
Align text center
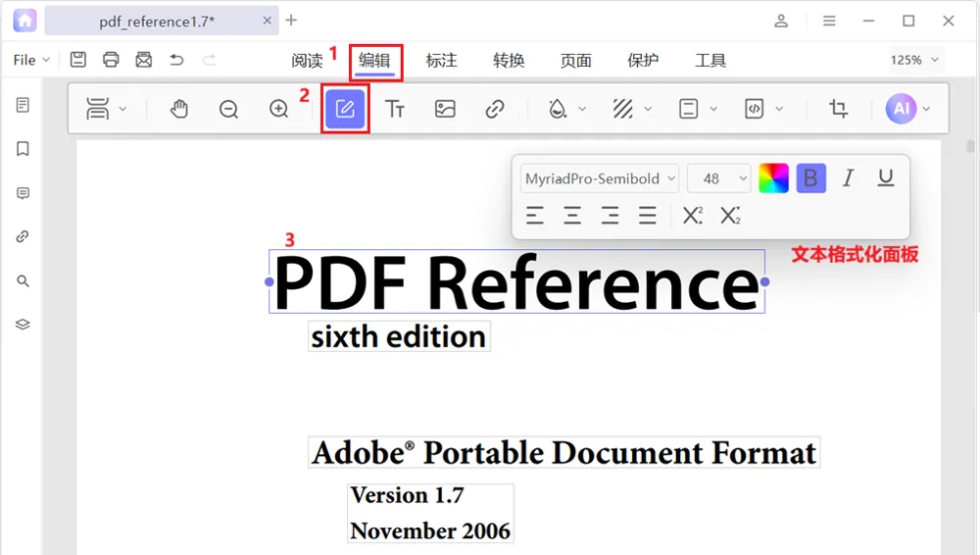tap(572, 216)
